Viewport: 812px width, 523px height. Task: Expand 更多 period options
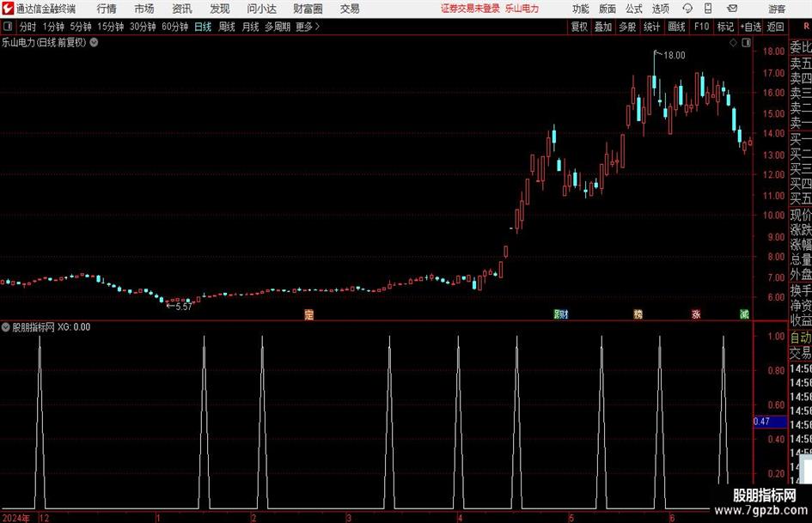(x=308, y=27)
